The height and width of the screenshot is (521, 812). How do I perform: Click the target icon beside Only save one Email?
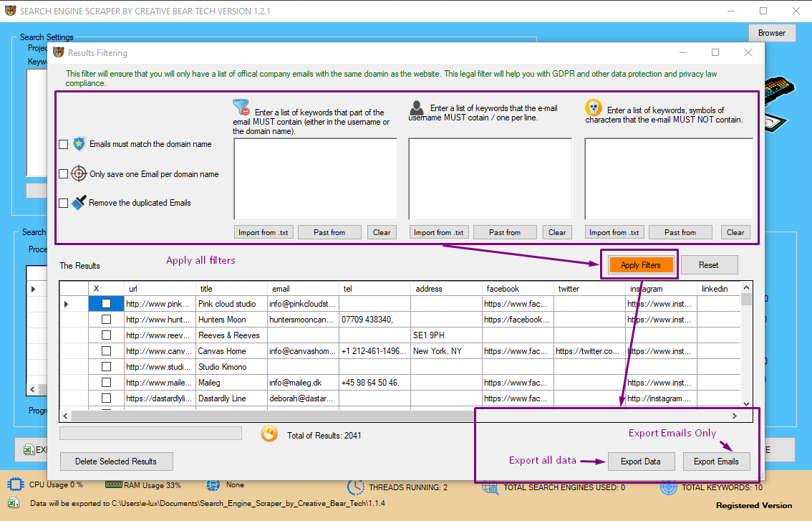(x=79, y=173)
